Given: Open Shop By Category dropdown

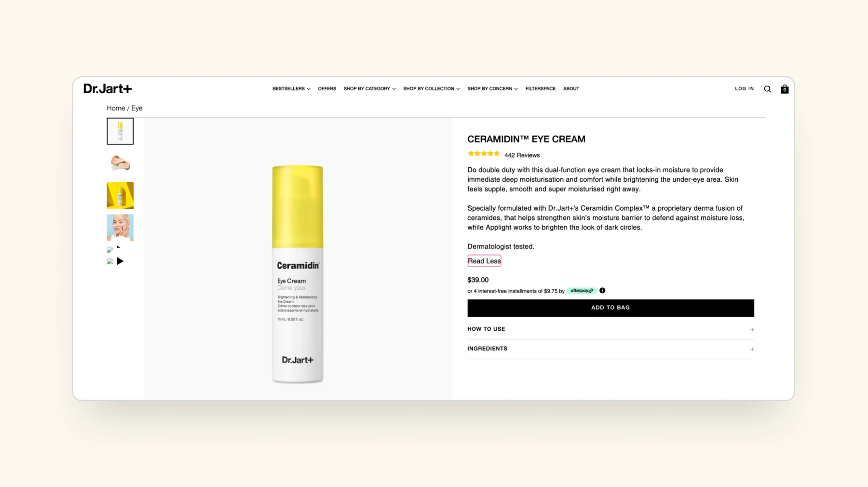Looking at the screenshot, I should [370, 89].
